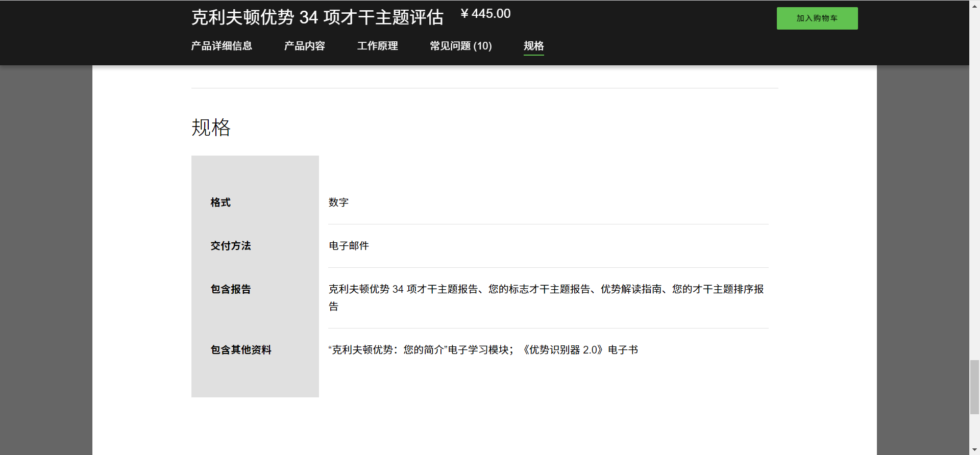
Task: Open 常见问题 (10) tab
Action: [461, 46]
